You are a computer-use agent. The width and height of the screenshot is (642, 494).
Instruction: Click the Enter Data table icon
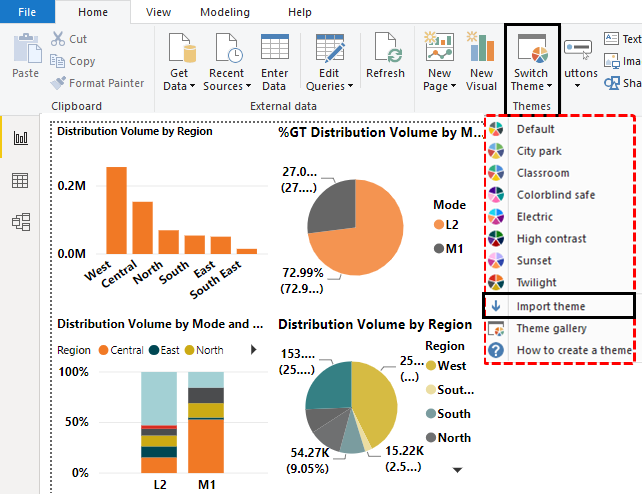[275, 47]
